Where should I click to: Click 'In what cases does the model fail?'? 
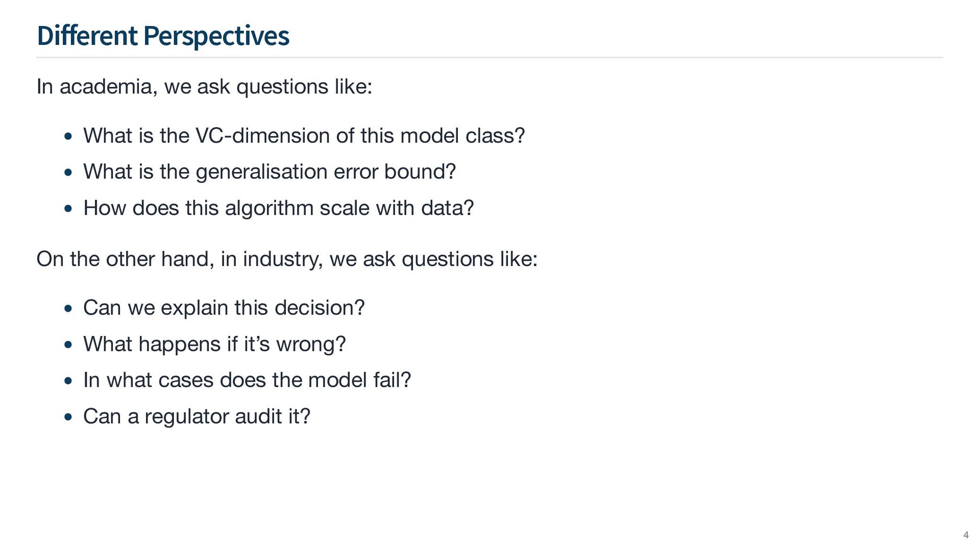click(x=247, y=380)
